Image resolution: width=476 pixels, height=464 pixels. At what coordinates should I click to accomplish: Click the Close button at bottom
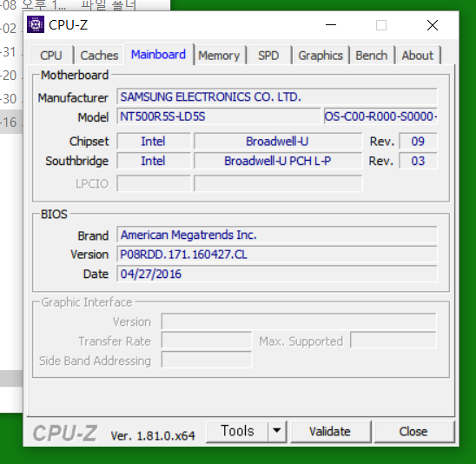tap(413, 432)
